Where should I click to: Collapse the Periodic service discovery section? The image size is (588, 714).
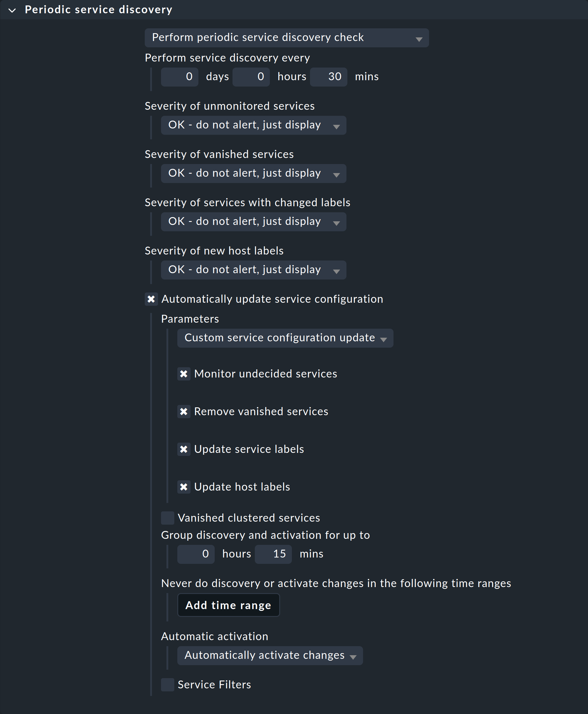pos(13,9)
